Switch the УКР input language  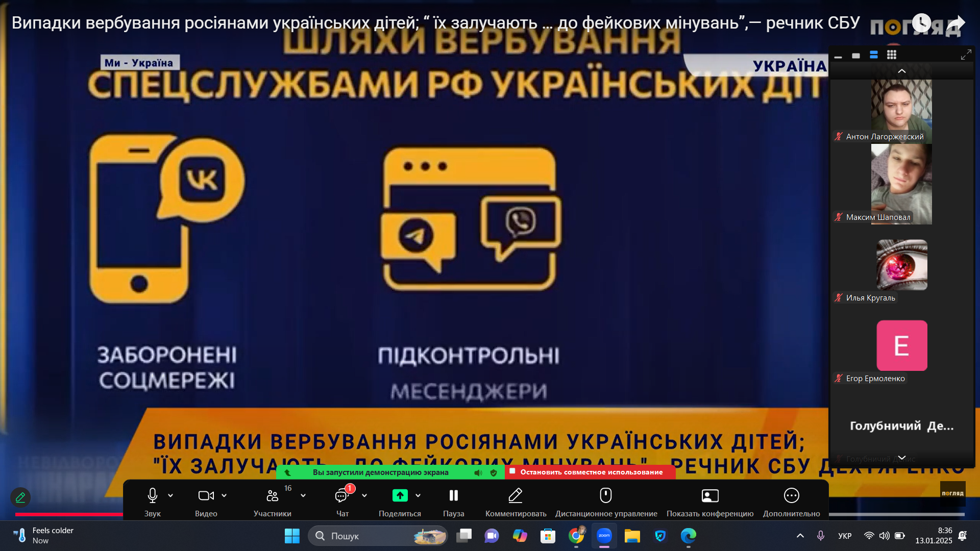pyautogui.click(x=845, y=536)
